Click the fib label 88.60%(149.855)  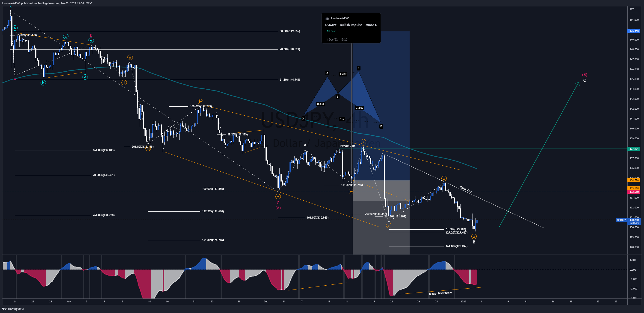(290, 31)
